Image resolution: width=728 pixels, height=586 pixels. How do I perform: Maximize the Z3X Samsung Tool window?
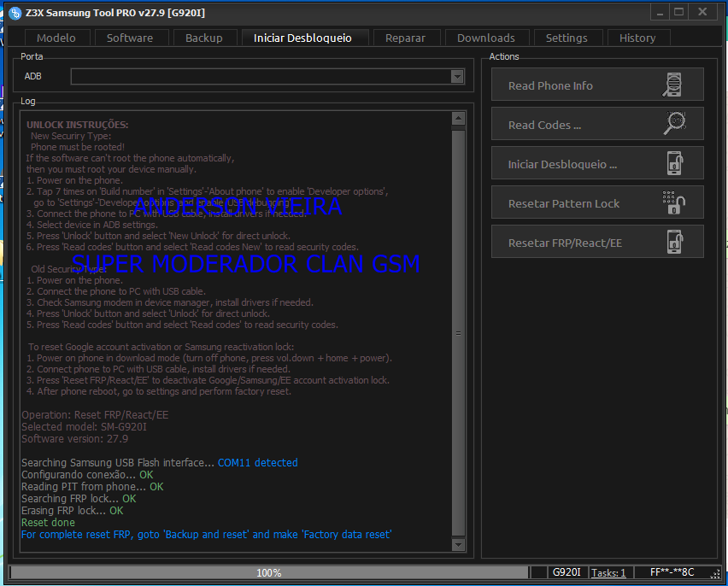point(678,13)
